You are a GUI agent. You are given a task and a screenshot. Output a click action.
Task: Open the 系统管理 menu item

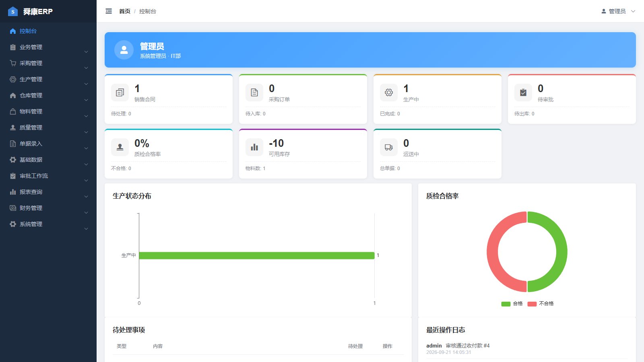(48, 224)
